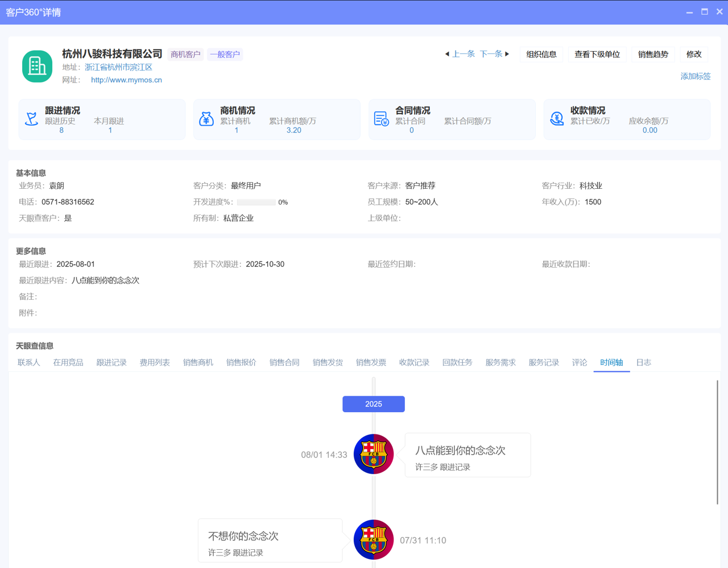
Task: Go to previous record via 上一条
Action: (462, 53)
